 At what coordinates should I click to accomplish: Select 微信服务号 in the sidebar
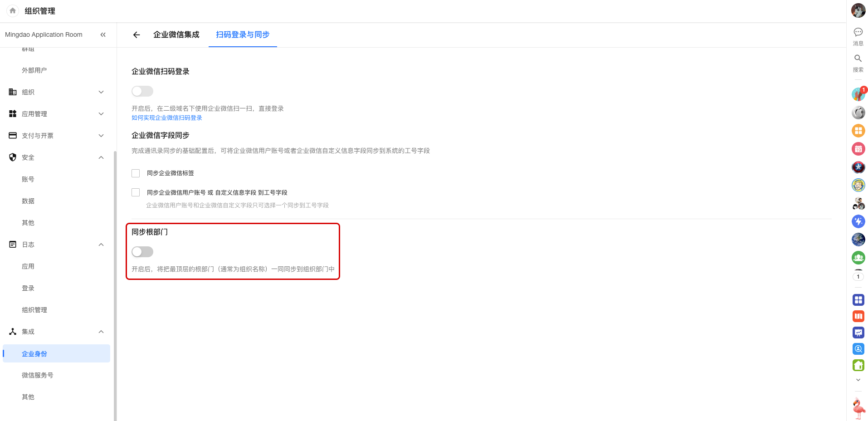[38, 375]
